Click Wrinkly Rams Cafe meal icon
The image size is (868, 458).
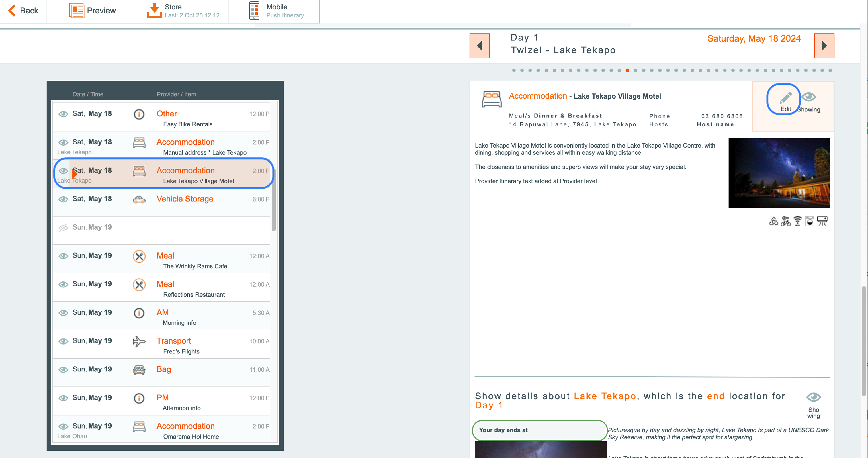(139, 256)
